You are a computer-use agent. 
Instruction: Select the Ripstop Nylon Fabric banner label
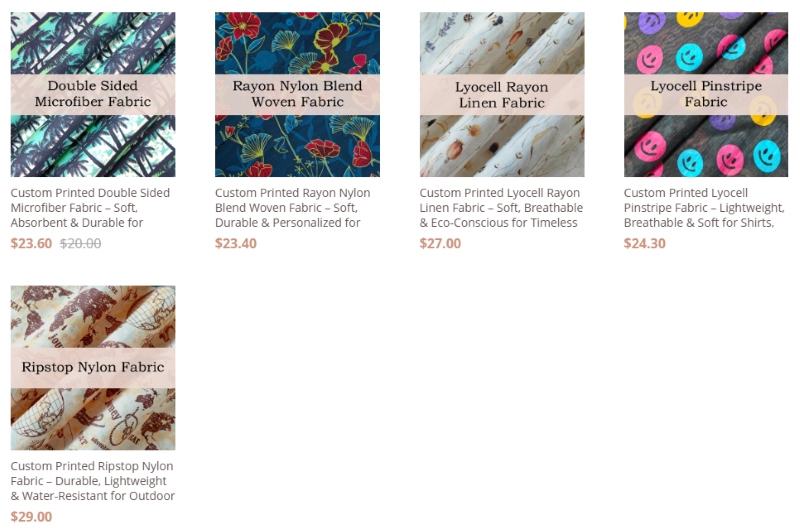[x=93, y=367]
